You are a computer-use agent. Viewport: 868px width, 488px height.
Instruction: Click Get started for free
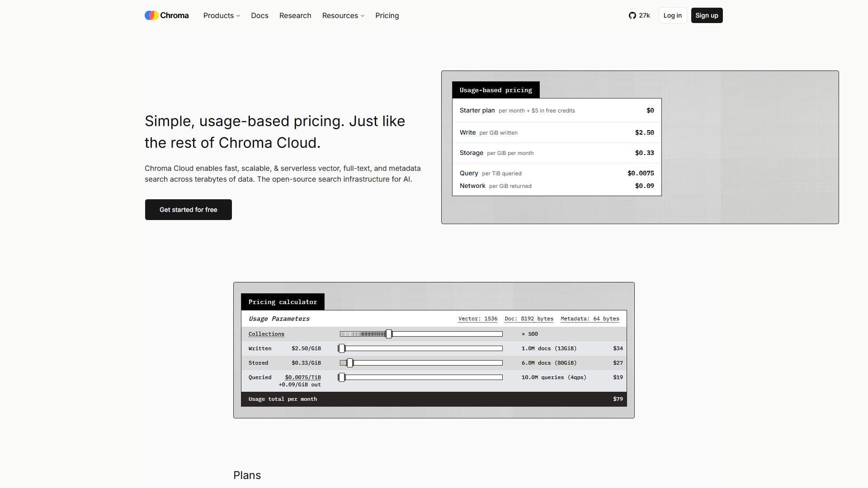[x=189, y=210]
